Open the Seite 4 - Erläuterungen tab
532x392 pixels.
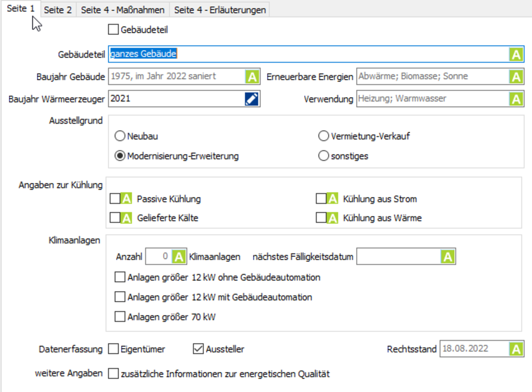point(220,10)
